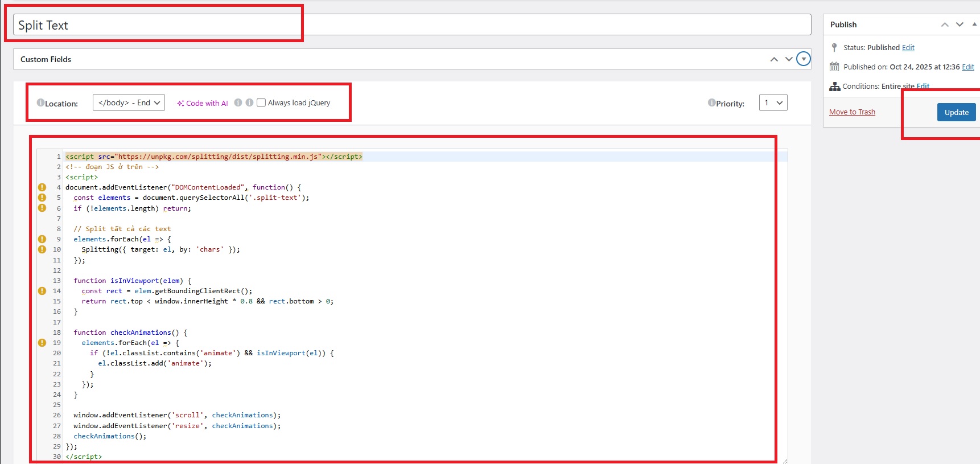Edit the Published status
Image resolution: width=980 pixels, height=464 pixels.
(908, 47)
